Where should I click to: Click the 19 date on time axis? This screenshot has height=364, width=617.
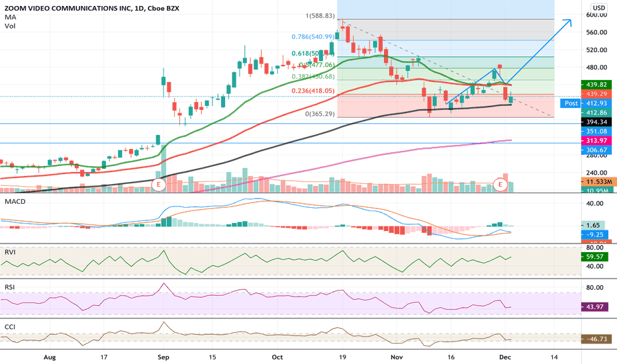click(342, 357)
